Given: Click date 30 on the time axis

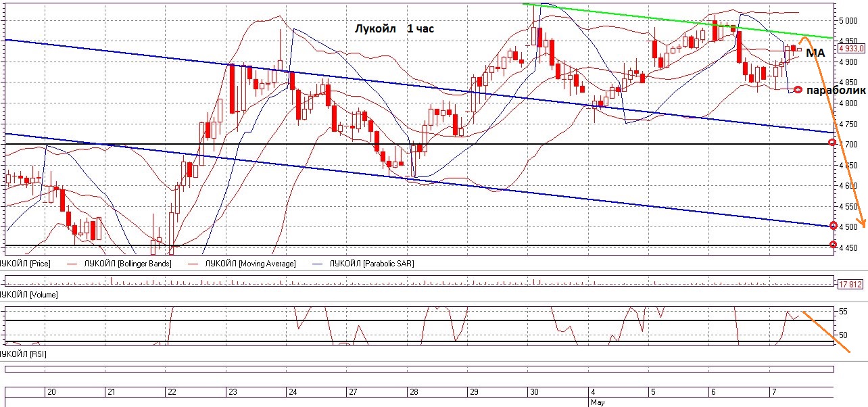Looking at the screenshot, I should 533,392.
